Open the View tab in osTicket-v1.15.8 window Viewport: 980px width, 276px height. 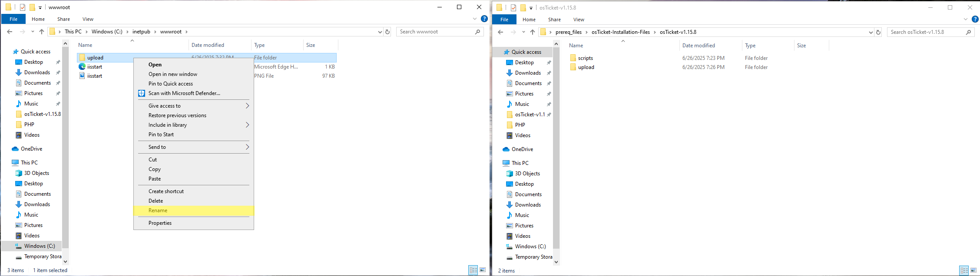[579, 20]
